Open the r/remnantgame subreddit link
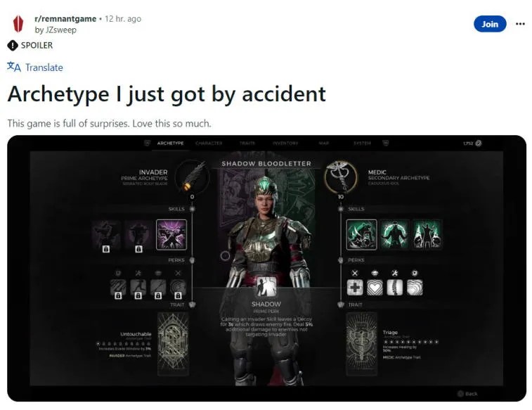The height and width of the screenshot is (410, 532). coord(65,19)
